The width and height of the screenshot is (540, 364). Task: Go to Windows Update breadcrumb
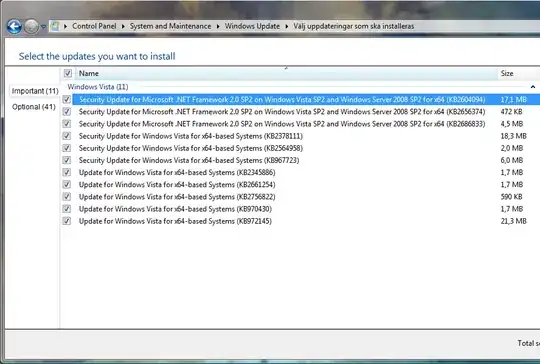(252, 26)
